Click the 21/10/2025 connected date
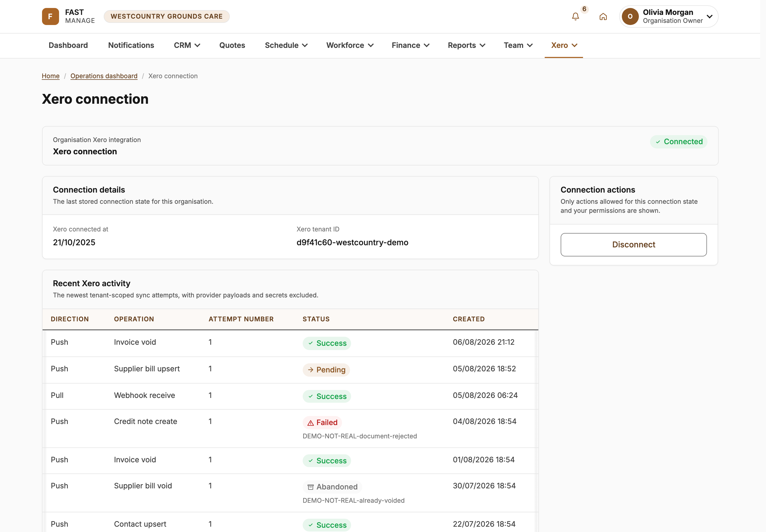 (74, 242)
